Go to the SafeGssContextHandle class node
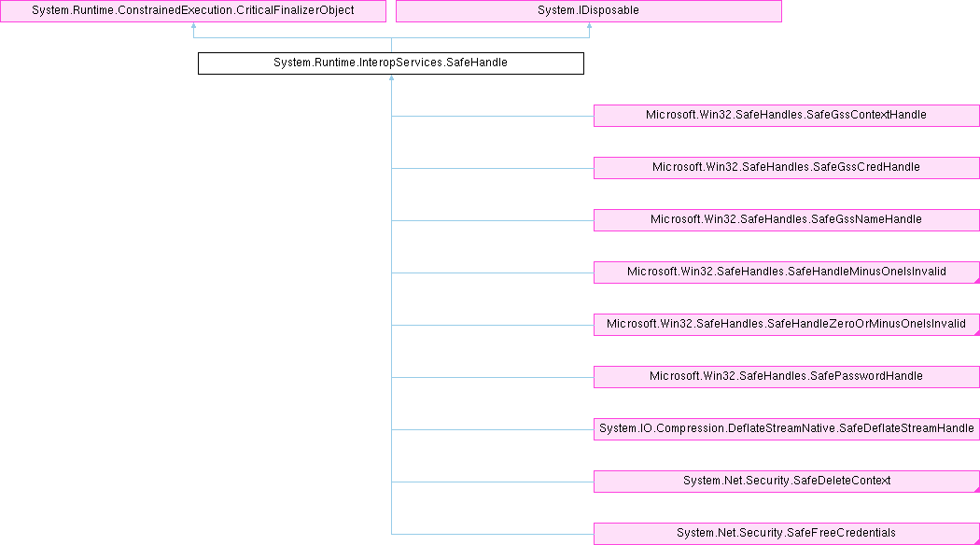980x545 pixels. (x=786, y=116)
